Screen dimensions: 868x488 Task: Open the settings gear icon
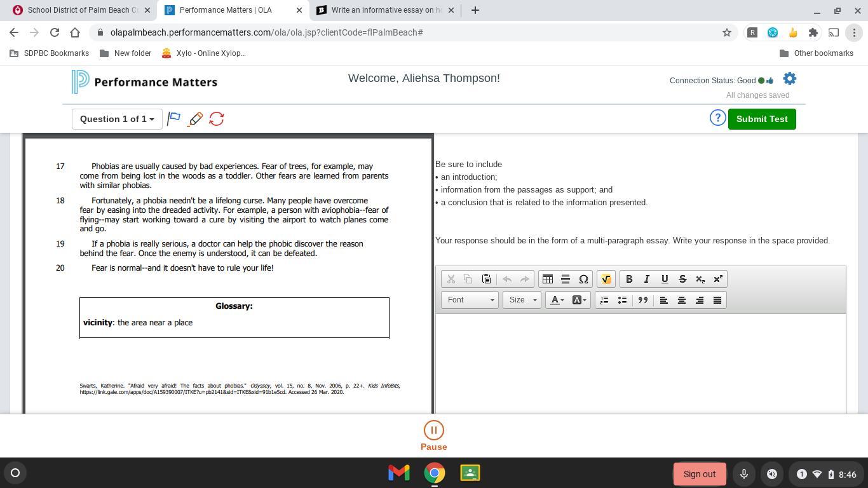point(789,79)
